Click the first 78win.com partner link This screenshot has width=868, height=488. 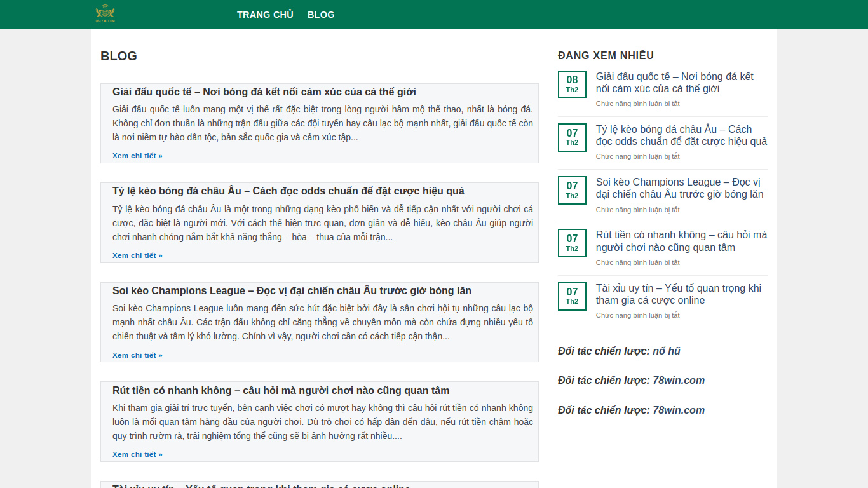(x=679, y=380)
